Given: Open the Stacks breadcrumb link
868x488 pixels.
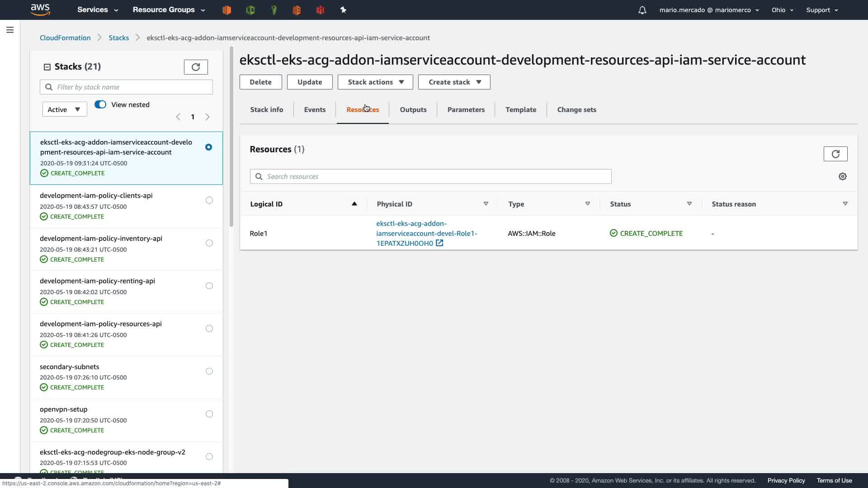Looking at the screenshot, I should tap(118, 38).
